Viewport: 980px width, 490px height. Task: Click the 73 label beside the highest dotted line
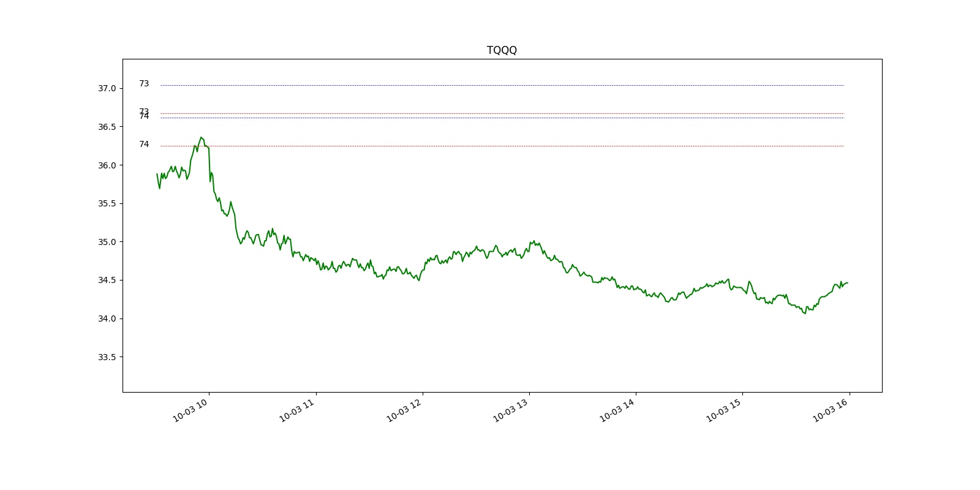[144, 83]
